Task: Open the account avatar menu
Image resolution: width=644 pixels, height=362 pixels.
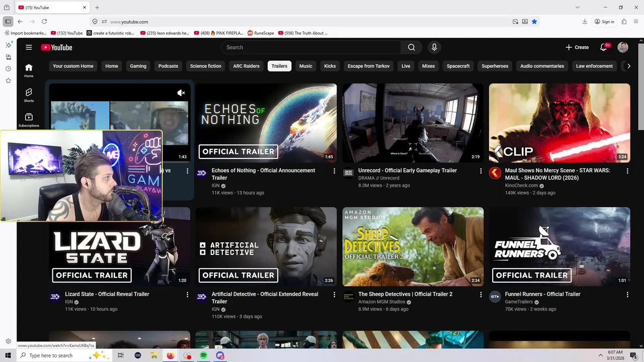Action: [x=623, y=47]
